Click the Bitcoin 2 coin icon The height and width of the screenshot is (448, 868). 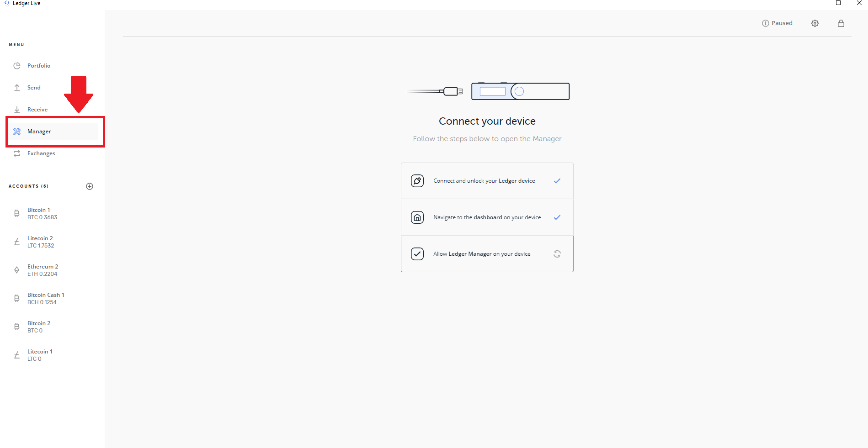coord(17,327)
